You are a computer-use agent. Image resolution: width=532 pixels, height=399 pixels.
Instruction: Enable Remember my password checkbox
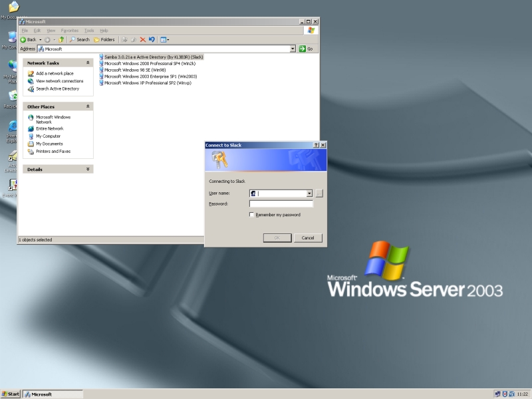pyautogui.click(x=251, y=215)
